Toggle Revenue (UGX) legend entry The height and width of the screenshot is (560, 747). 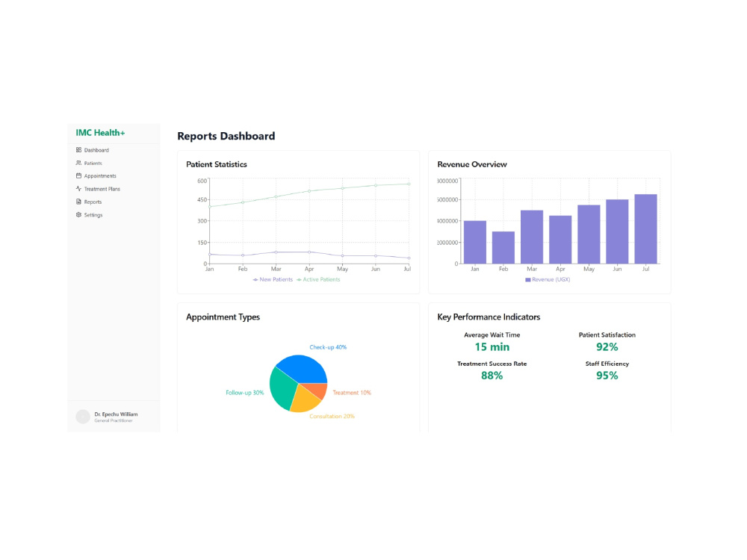click(548, 279)
